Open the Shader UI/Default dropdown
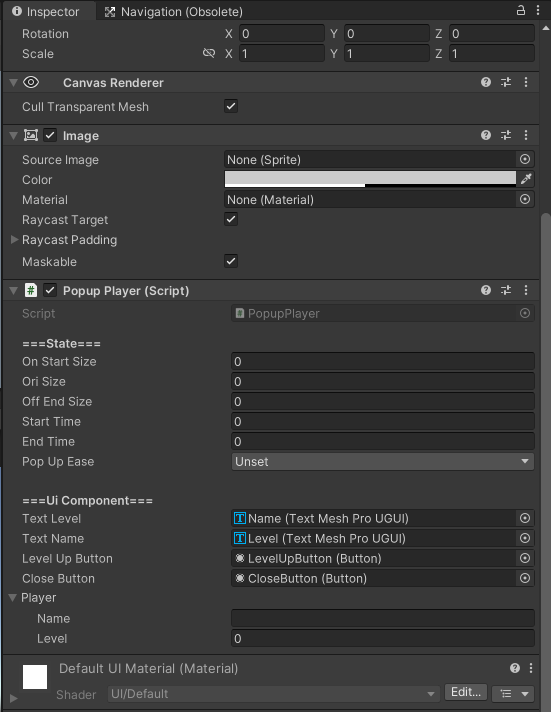This screenshot has height=712, width=551. [x=273, y=694]
